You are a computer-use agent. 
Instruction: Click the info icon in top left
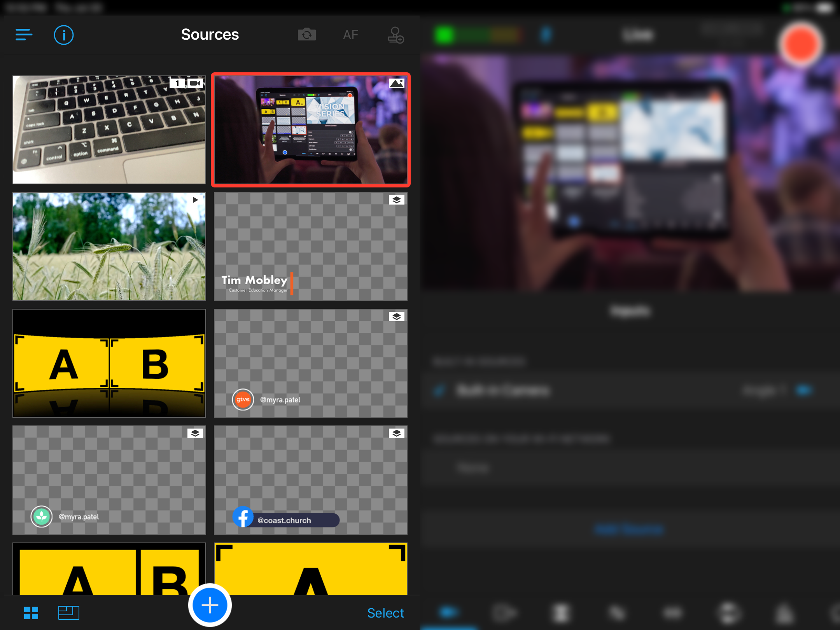coord(64,34)
